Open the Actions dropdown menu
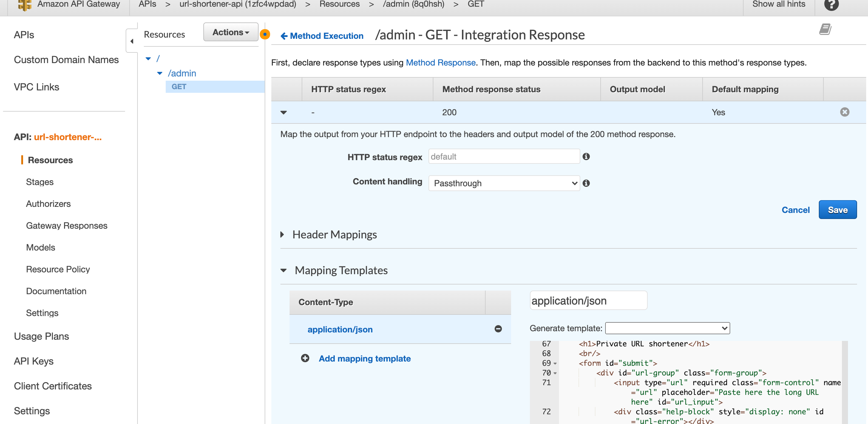This screenshot has width=868, height=424. coord(230,32)
